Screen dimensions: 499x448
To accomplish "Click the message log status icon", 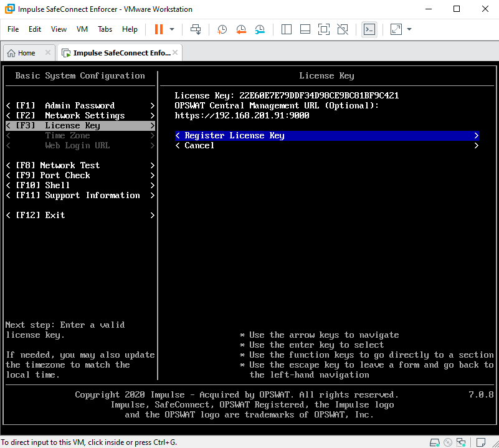I will pos(481,442).
